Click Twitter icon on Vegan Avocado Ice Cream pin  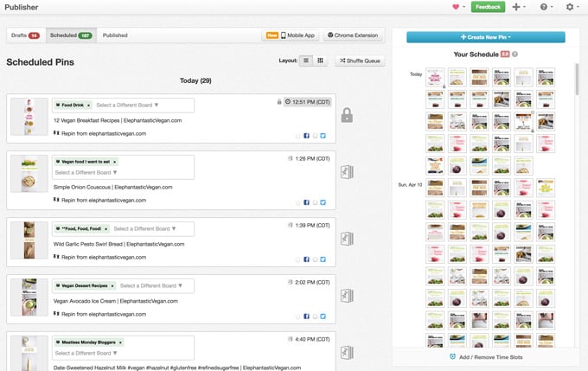323,317
